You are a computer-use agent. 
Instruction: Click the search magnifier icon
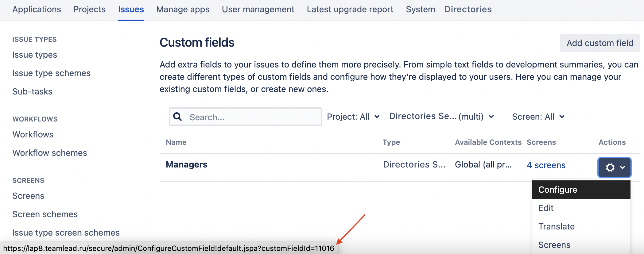(178, 117)
